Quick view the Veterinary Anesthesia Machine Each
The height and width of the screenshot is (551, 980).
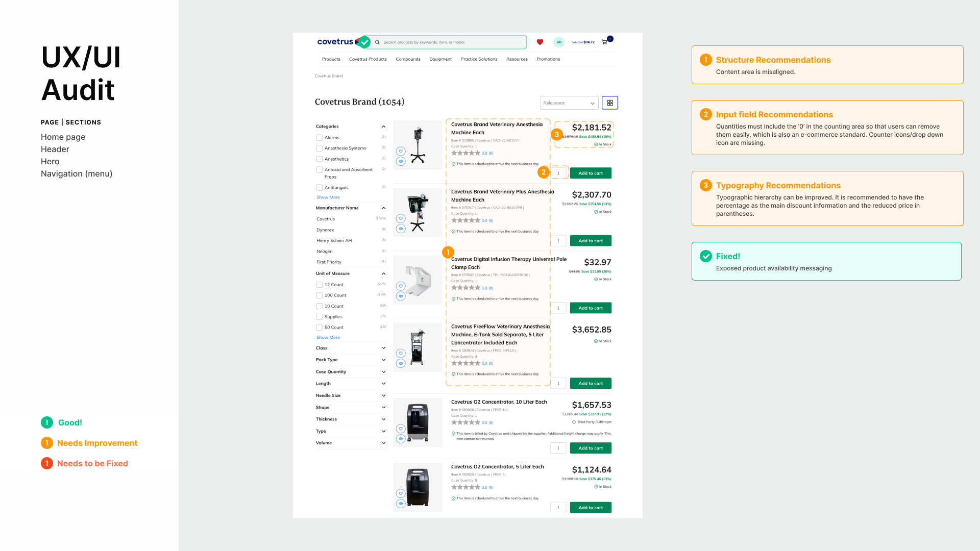[x=401, y=161]
